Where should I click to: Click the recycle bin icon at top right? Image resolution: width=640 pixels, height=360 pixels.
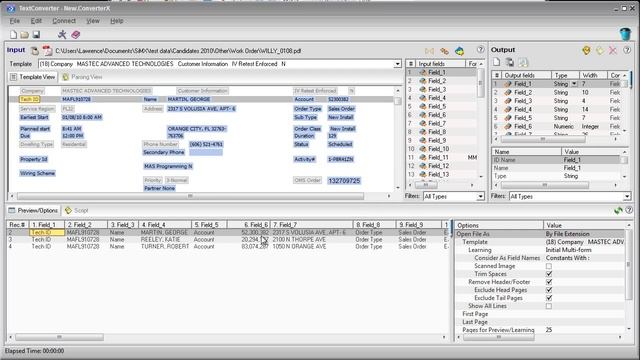coord(625,34)
